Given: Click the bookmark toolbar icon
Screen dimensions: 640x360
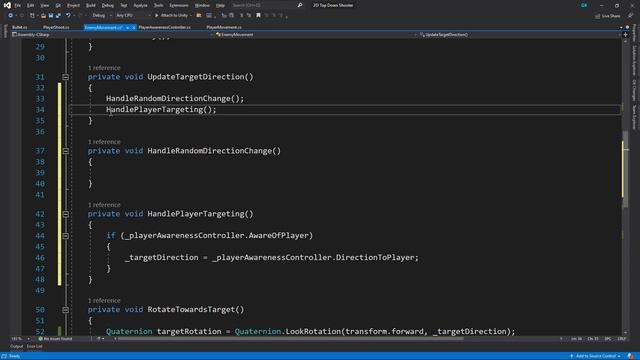Looking at the screenshot, I should pyautogui.click(x=258, y=16).
